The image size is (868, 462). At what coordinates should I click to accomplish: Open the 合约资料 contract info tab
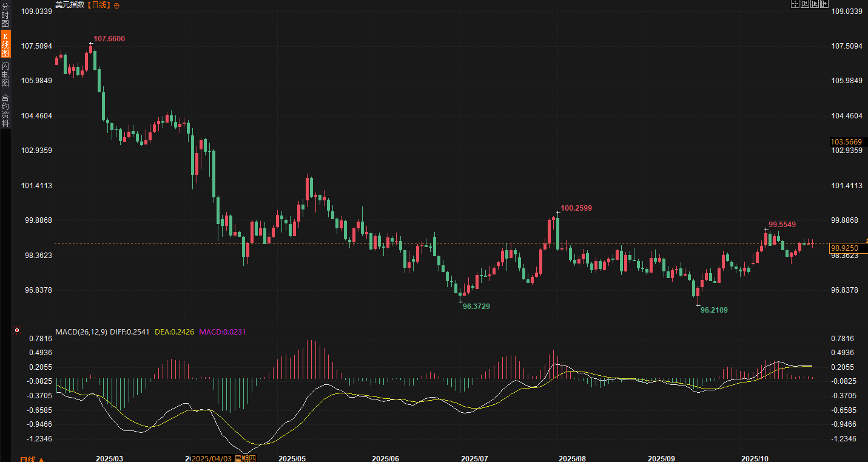(5, 109)
